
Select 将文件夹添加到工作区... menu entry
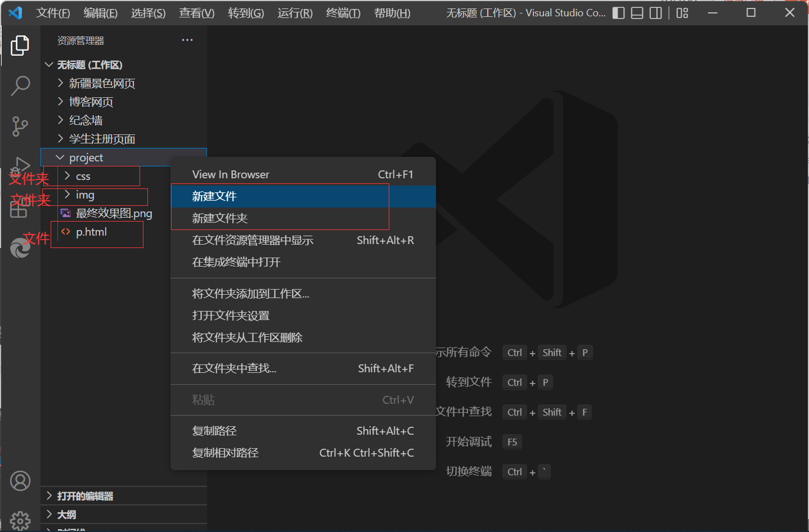click(x=303, y=294)
